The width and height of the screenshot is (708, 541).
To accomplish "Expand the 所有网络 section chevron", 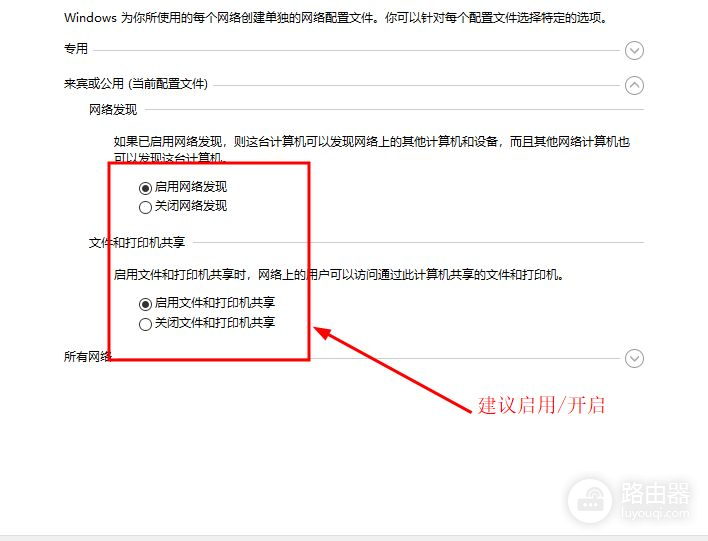I will tap(634, 358).
